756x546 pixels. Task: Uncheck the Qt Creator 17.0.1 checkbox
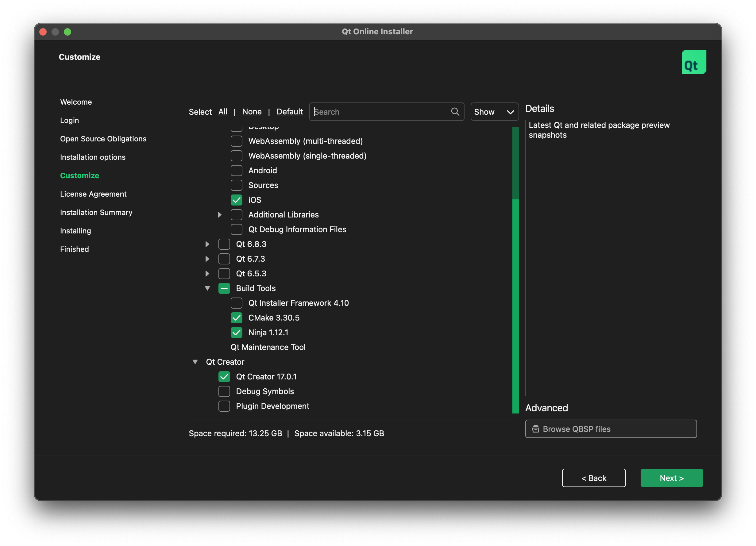tap(224, 377)
